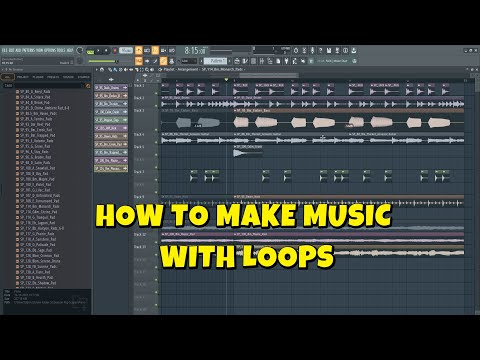Screen dimensions: 480x360
Task: Switch to browser PLUGINS tab
Action: (38, 77)
